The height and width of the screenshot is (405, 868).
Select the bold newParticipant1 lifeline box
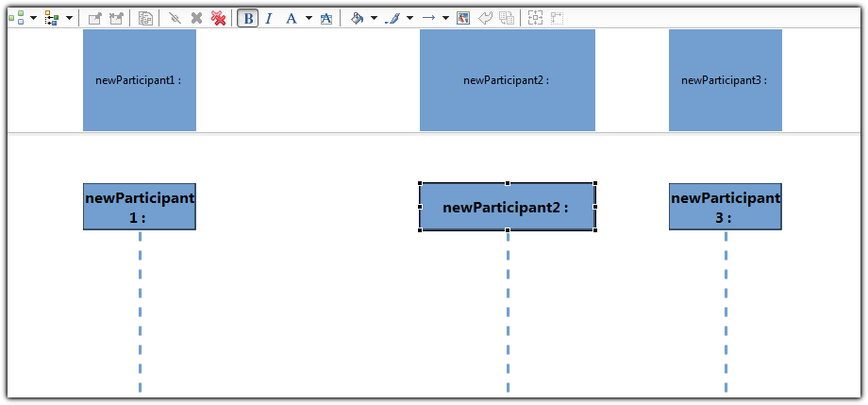click(140, 207)
